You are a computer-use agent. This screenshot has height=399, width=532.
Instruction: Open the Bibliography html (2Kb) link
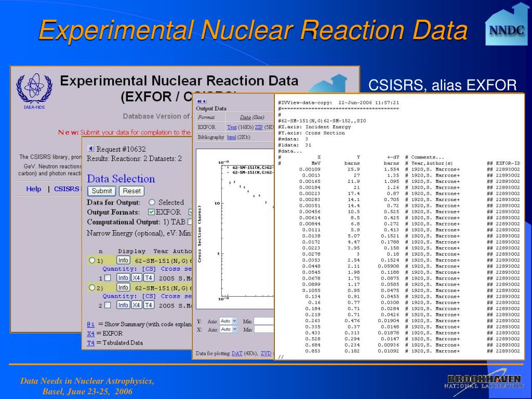pyautogui.click(x=231, y=137)
